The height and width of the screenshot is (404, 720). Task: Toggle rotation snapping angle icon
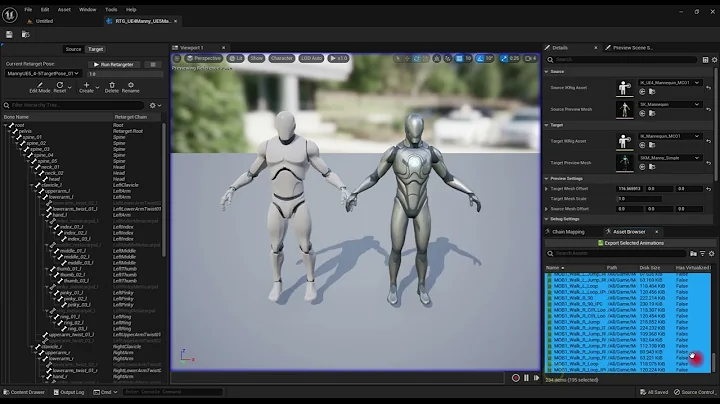tap(480, 58)
